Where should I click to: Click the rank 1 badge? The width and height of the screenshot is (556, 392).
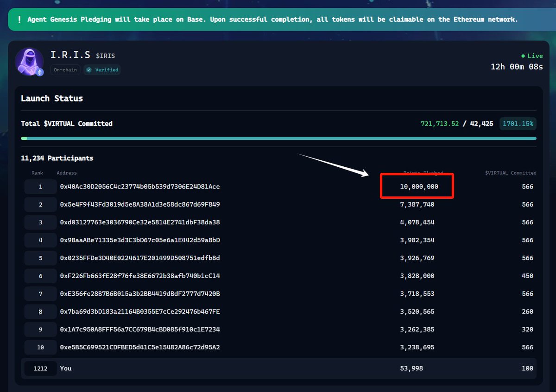(40, 187)
